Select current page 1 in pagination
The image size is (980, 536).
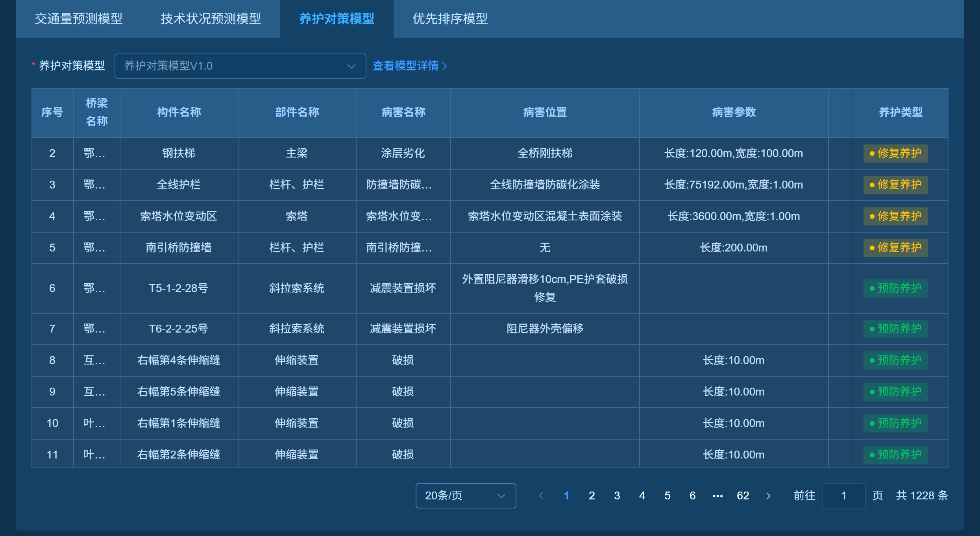(x=567, y=496)
